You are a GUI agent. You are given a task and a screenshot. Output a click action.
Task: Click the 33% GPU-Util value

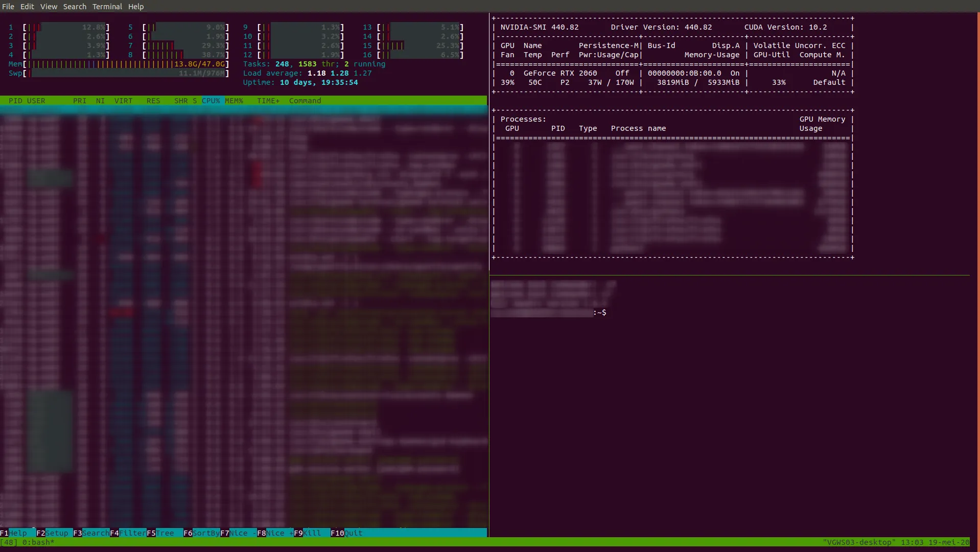(779, 82)
